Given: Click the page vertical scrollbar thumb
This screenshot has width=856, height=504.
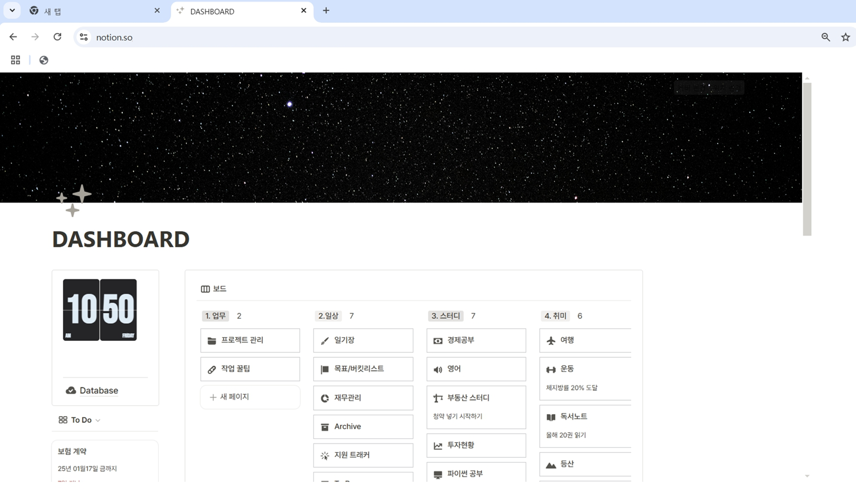Looking at the screenshot, I should (807, 159).
